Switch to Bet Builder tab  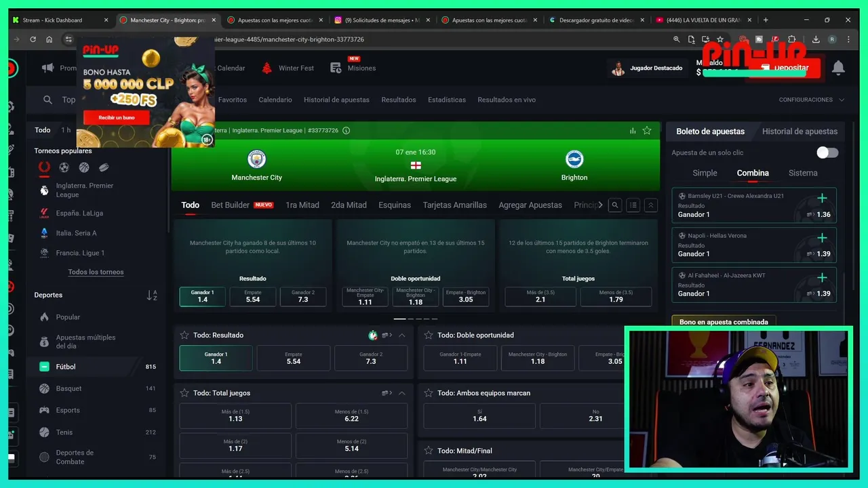coord(242,205)
